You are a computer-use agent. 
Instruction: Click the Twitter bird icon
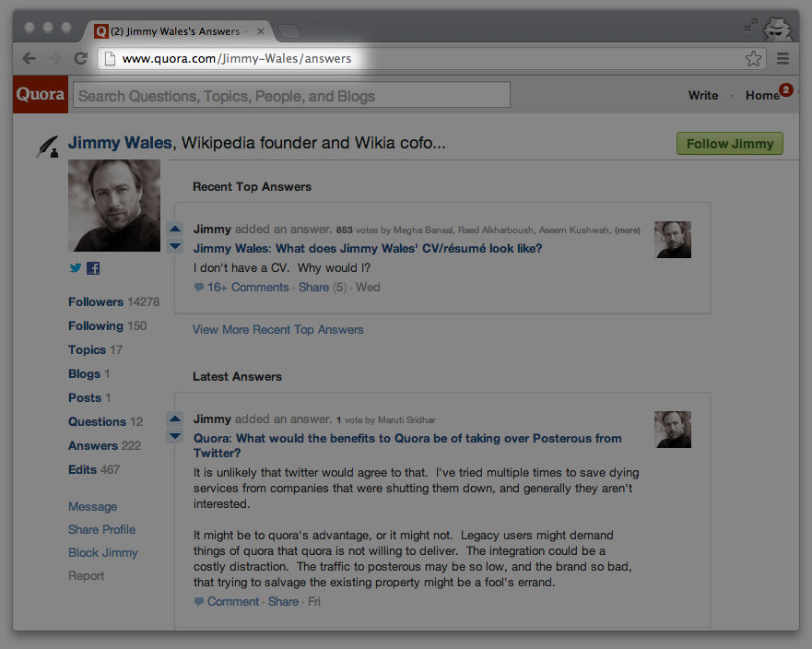[76, 268]
